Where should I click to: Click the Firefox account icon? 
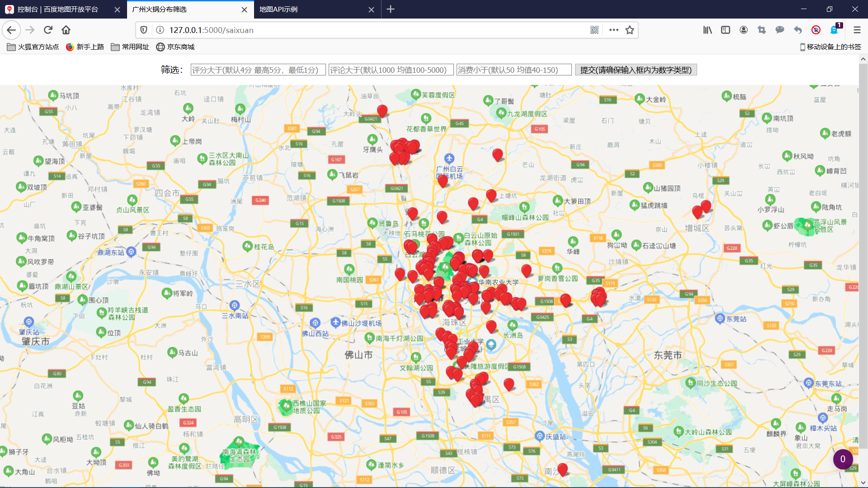[x=743, y=30]
